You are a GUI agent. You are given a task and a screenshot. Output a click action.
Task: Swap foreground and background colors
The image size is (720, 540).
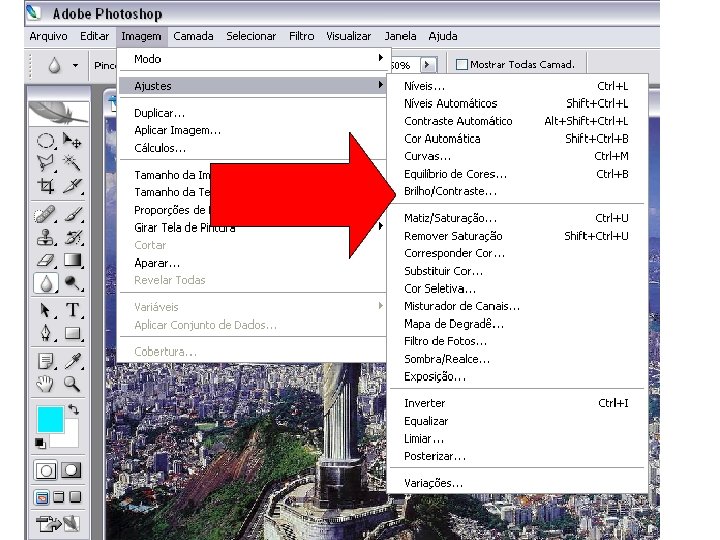click(x=73, y=409)
